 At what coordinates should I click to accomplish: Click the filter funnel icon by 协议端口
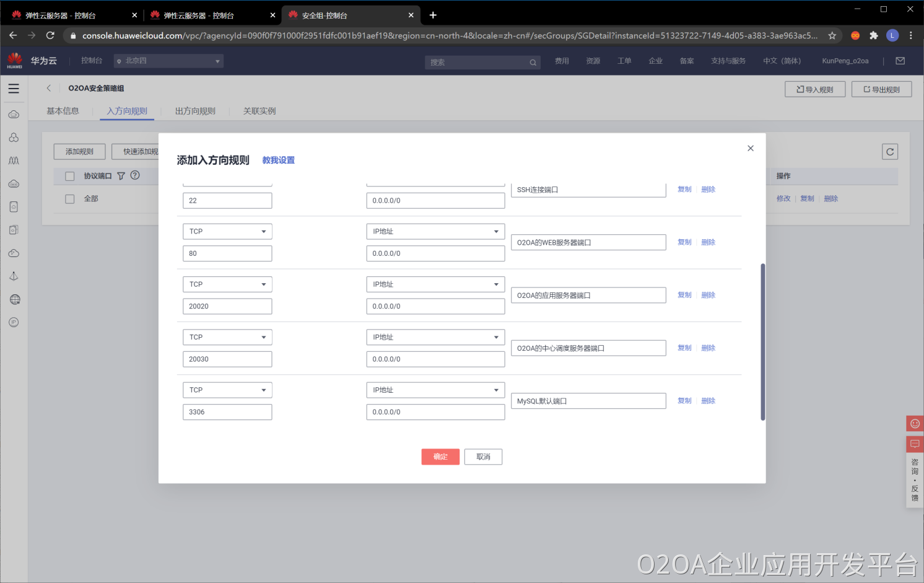[x=121, y=176]
